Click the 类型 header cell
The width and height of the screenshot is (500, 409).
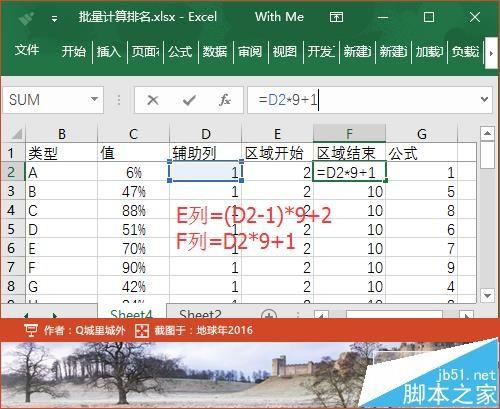pos(62,153)
